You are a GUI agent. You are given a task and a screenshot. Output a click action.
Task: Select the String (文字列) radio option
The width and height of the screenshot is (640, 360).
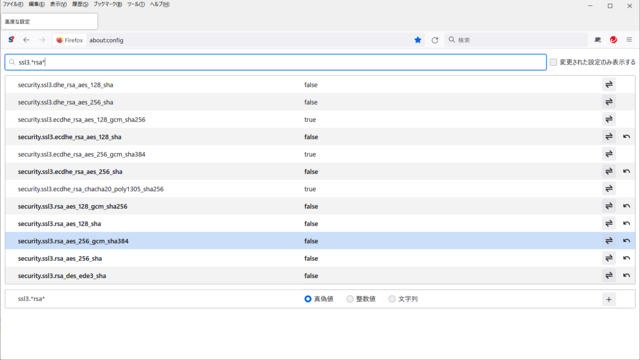(392, 299)
